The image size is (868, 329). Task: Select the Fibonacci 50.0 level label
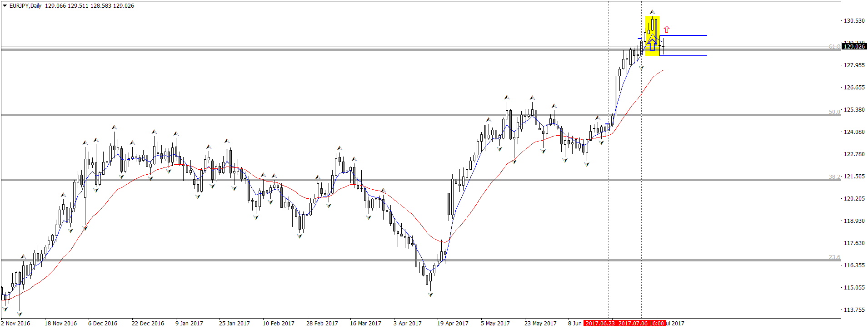834,112
